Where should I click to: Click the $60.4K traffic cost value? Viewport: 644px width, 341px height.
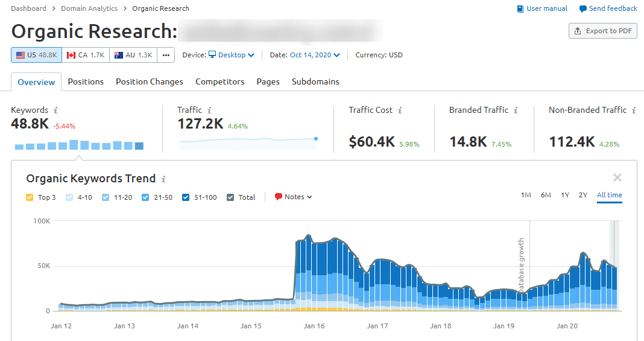(x=371, y=142)
